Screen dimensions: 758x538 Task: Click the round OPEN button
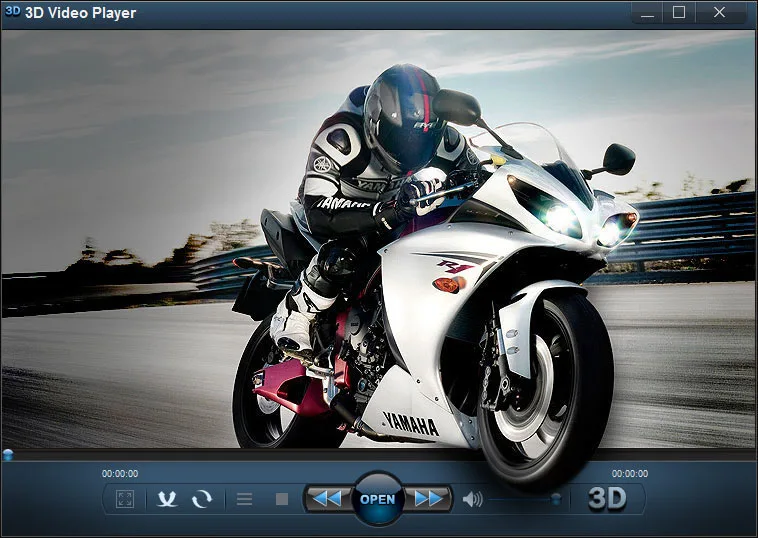(378, 499)
